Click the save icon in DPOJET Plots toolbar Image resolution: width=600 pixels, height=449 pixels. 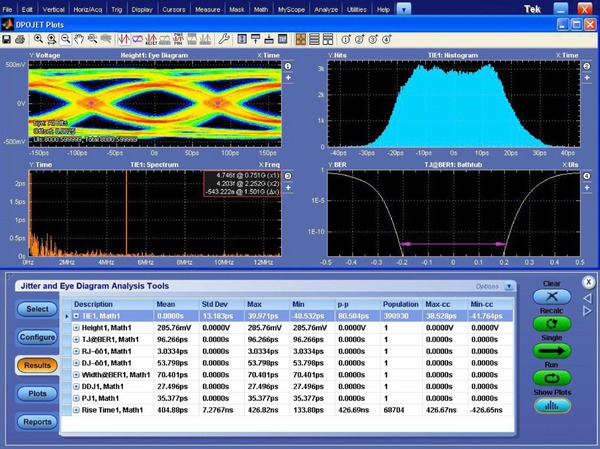[8, 39]
